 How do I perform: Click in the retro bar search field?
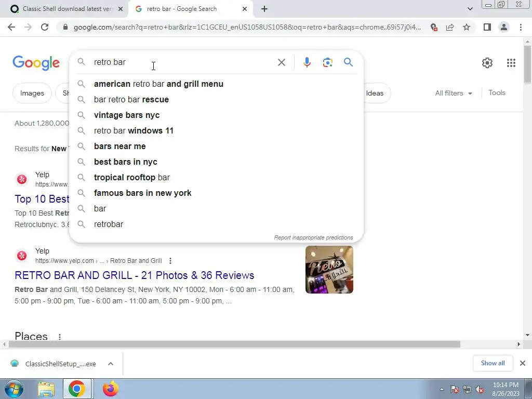[x=183, y=62]
